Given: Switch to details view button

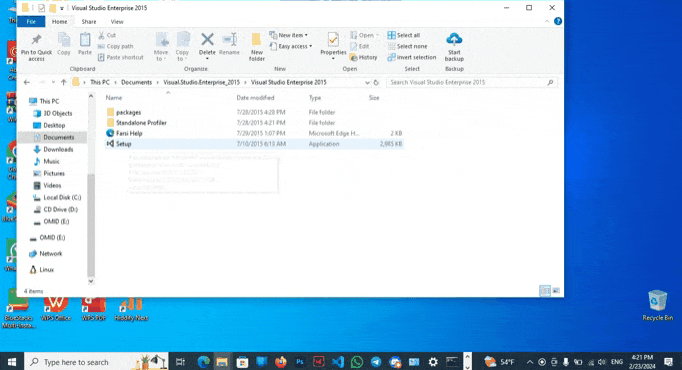Looking at the screenshot, I should [545, 290].
